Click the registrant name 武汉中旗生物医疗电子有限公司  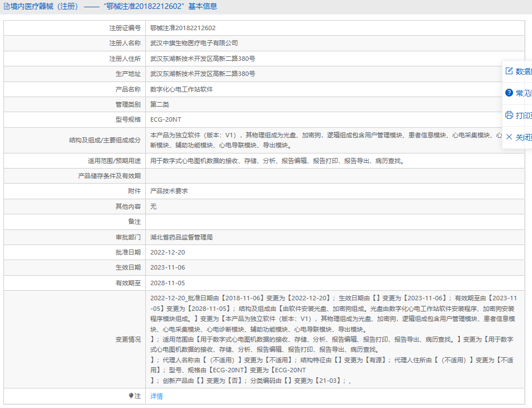tap(194, 43)
